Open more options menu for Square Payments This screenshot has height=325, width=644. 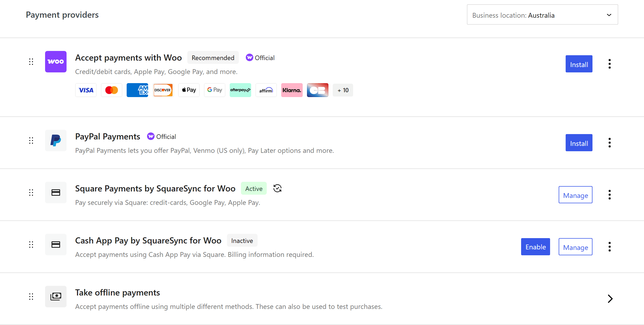610,195
